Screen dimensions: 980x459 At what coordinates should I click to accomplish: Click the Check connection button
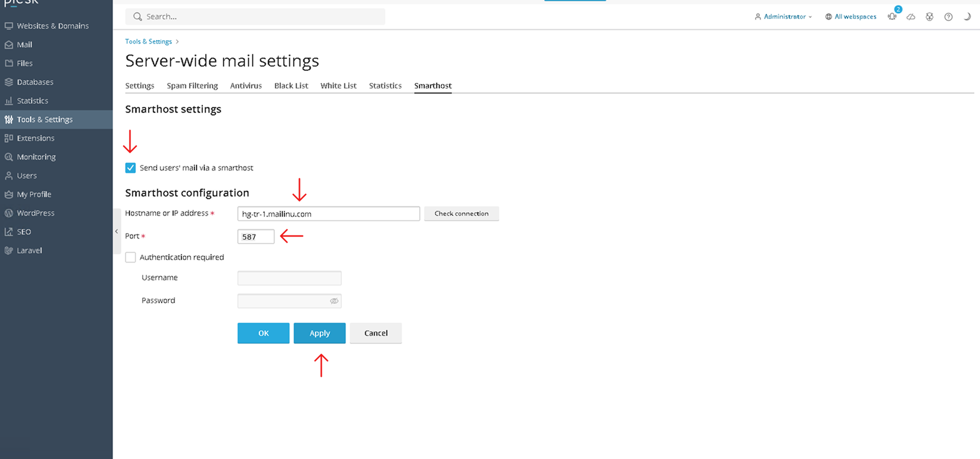coord(462,214)
